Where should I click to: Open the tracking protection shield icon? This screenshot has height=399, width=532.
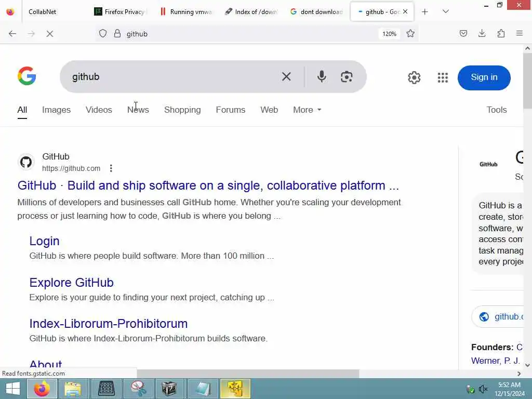click(103, 34)
